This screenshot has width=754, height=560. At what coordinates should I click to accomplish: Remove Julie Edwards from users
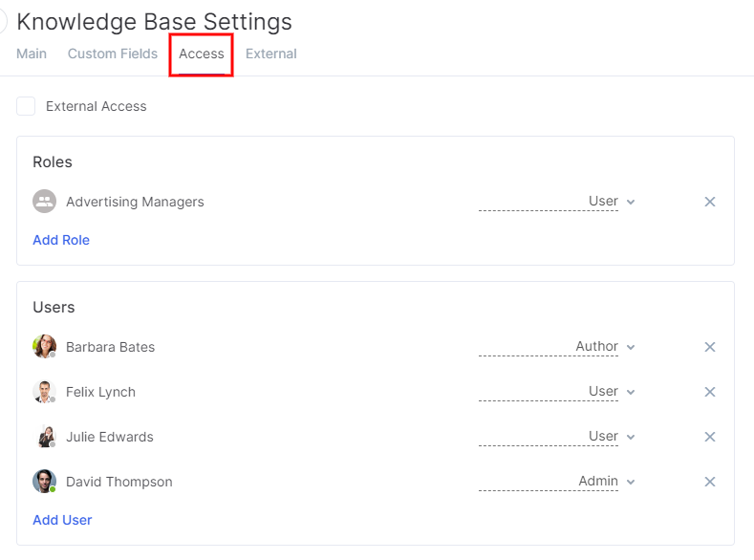point(709,437)
